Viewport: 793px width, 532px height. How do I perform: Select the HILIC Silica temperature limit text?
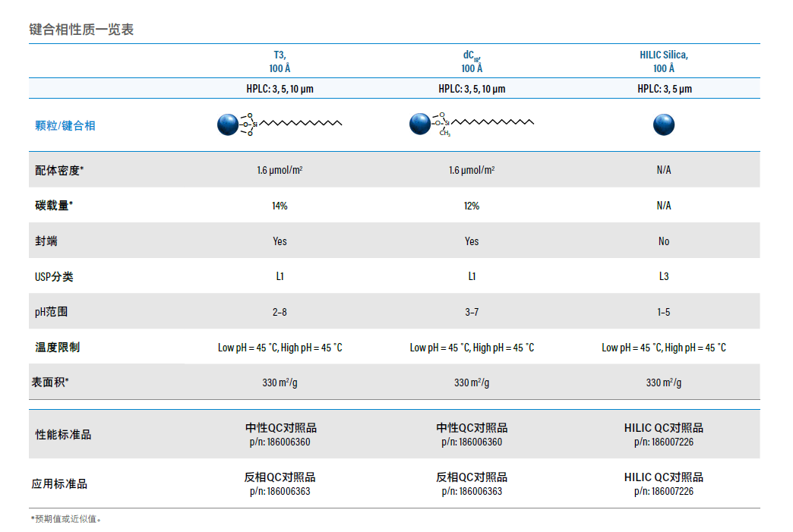point(664,348)
